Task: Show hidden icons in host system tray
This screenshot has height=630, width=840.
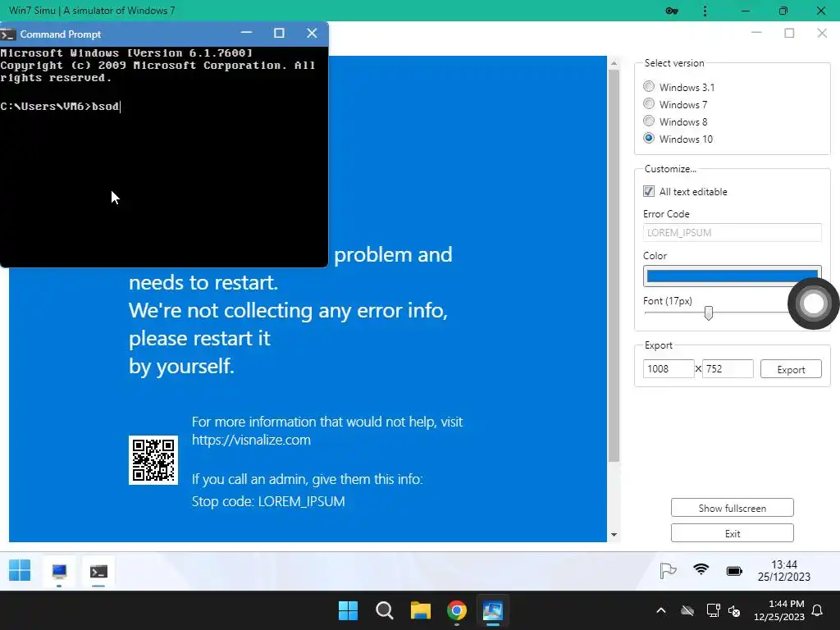Action: tap(661, 610)
